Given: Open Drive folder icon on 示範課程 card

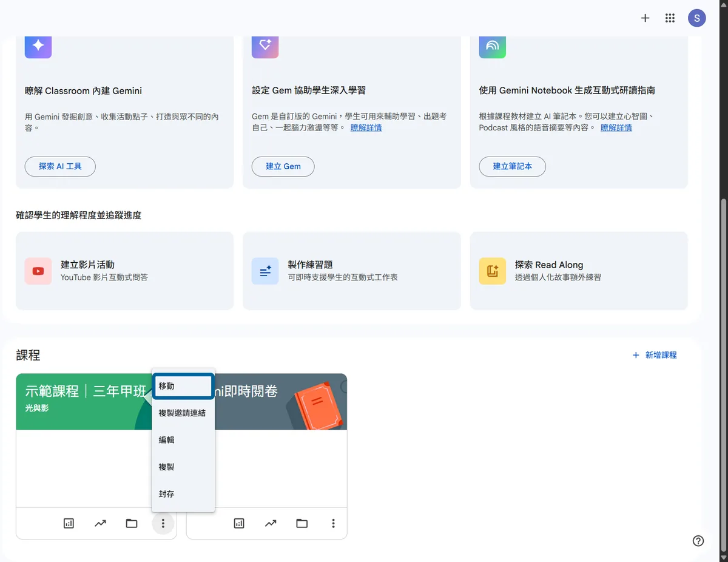Looking at the screenshot, I should click(x=132, y=523).
